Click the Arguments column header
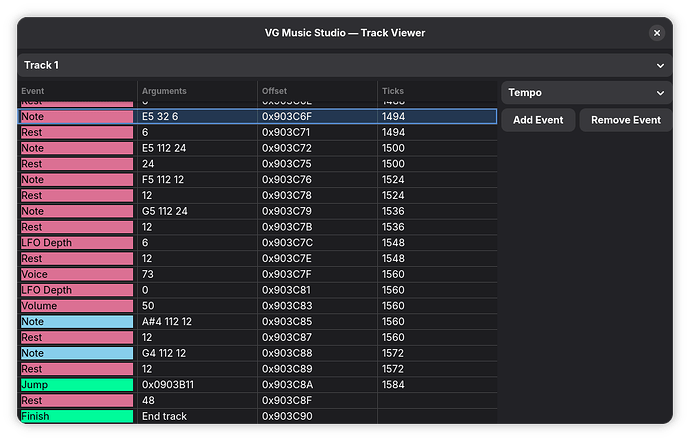Screen dimensions: 690x441 click(197, 91)
